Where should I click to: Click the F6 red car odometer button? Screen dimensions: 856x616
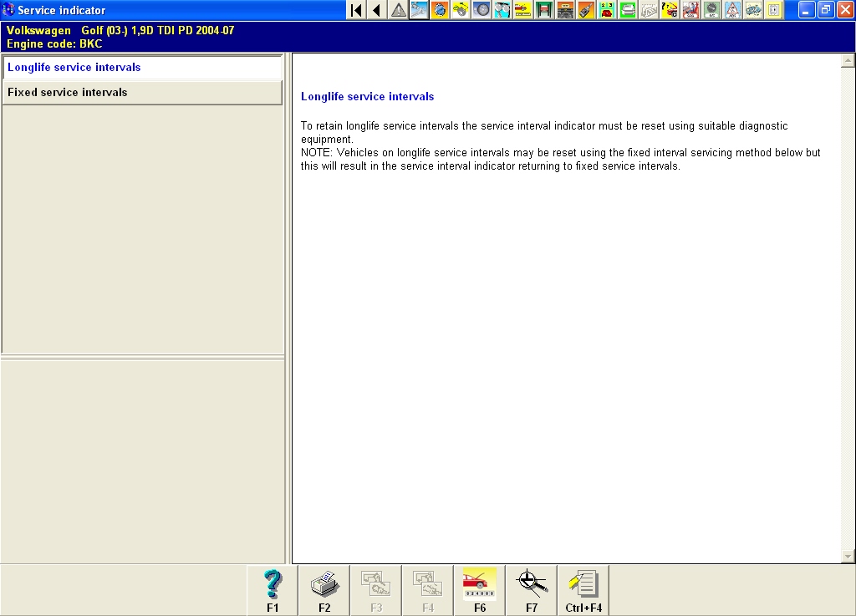click(x=479, y=590)
